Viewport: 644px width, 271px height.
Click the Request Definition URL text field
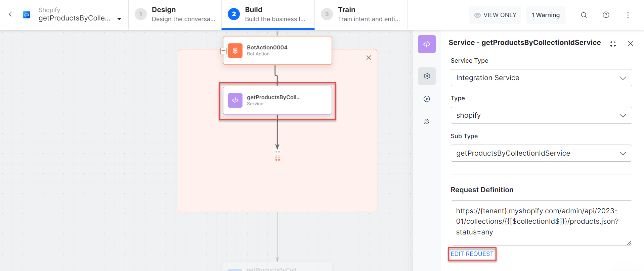541,222
